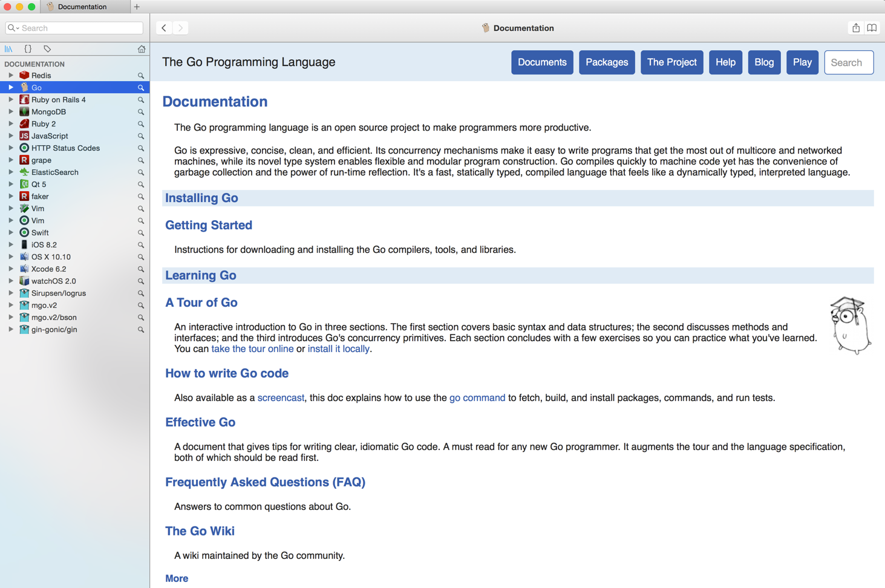
Task: Click the More link at the bottom
Action: point(177,579)
